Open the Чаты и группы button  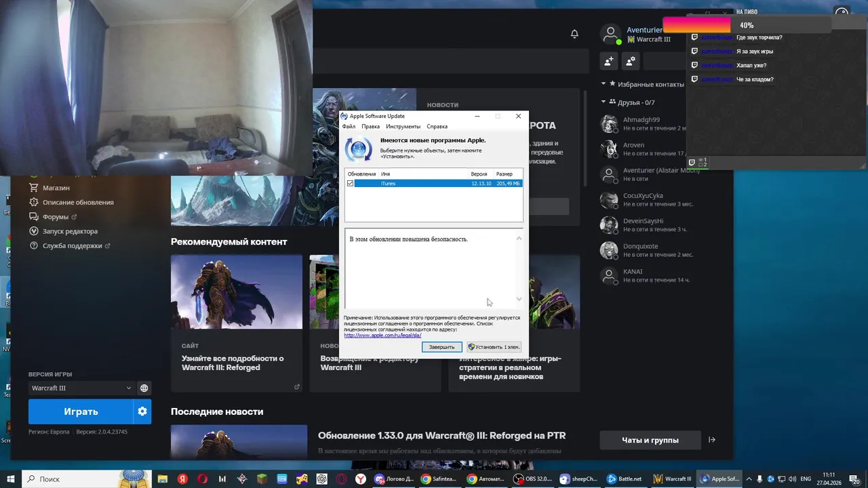(x=650, y=440)
